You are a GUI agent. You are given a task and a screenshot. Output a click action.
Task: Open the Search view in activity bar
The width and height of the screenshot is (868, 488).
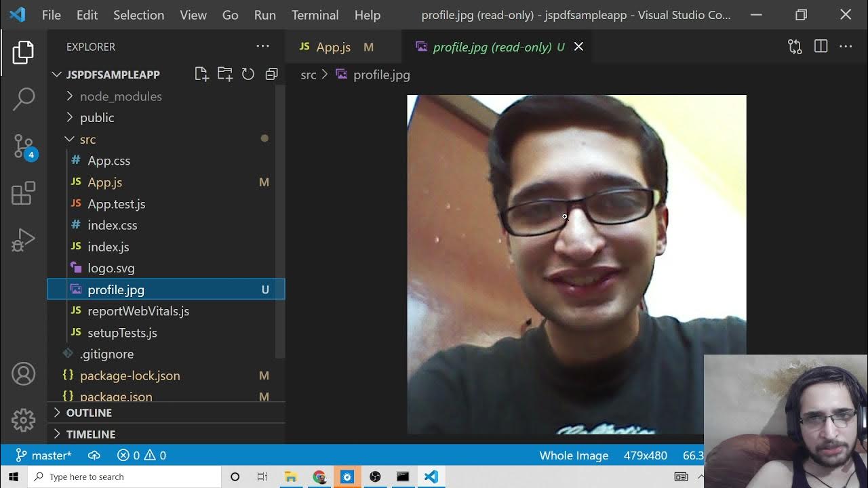click(24, 99)
